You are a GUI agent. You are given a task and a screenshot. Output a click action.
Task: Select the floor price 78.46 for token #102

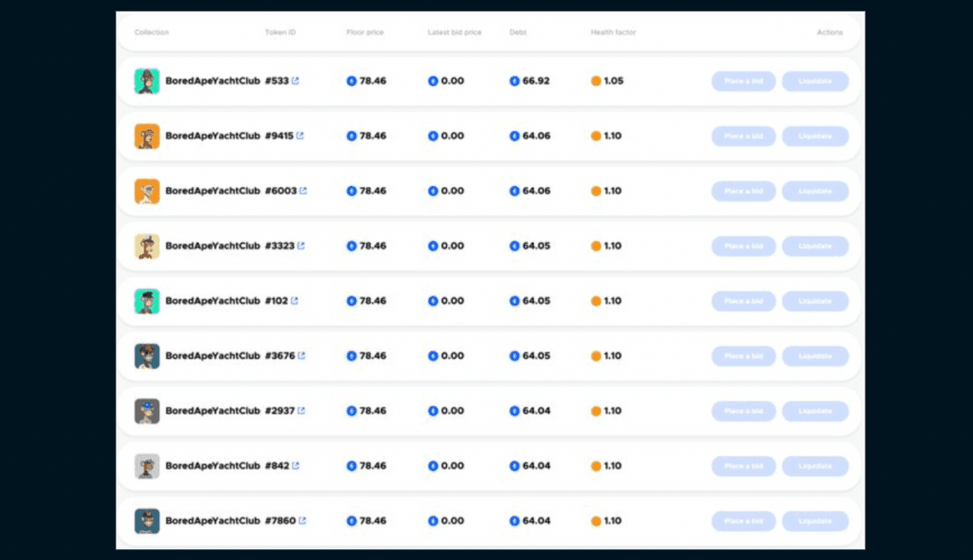pyautogui.click(x=373, y=301)
